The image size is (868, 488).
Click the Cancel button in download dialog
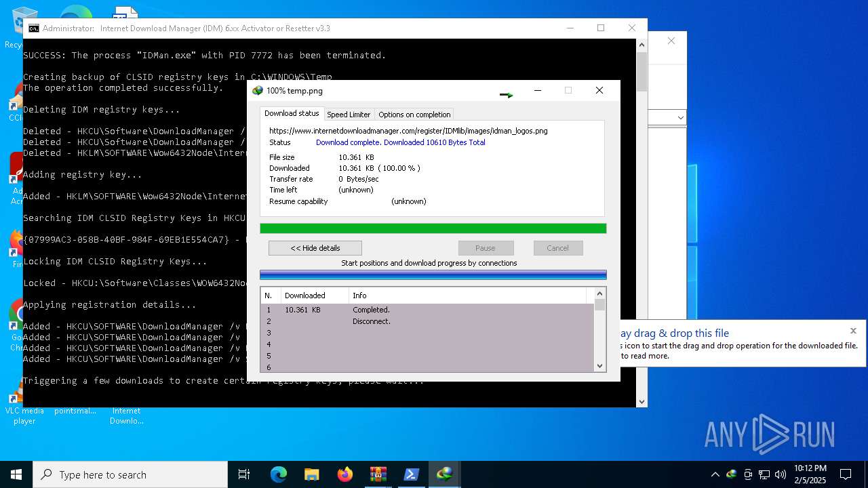coord(558,248)
